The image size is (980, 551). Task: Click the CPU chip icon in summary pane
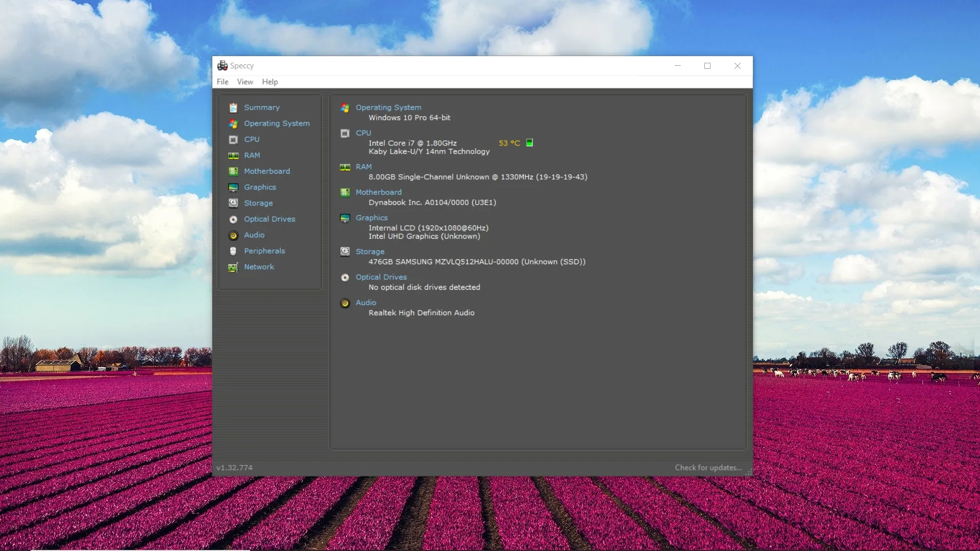pyautogui.click(x=345, y=133)
